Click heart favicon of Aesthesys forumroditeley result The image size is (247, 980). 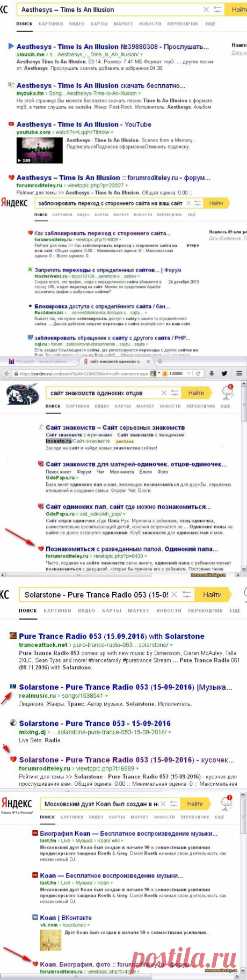click(x=11, y=178)
